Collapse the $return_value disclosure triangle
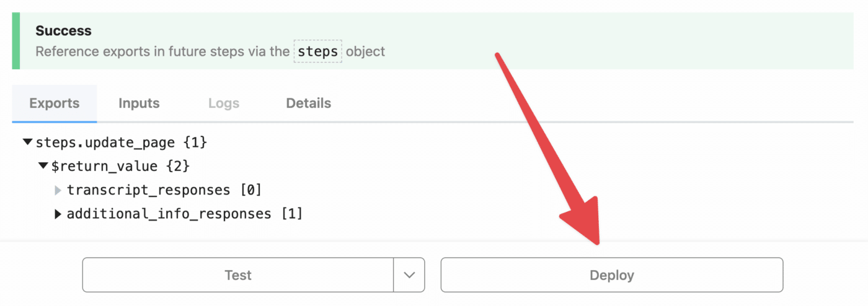The width and height of the screenshot is (868, 306). tap(43, 166)
